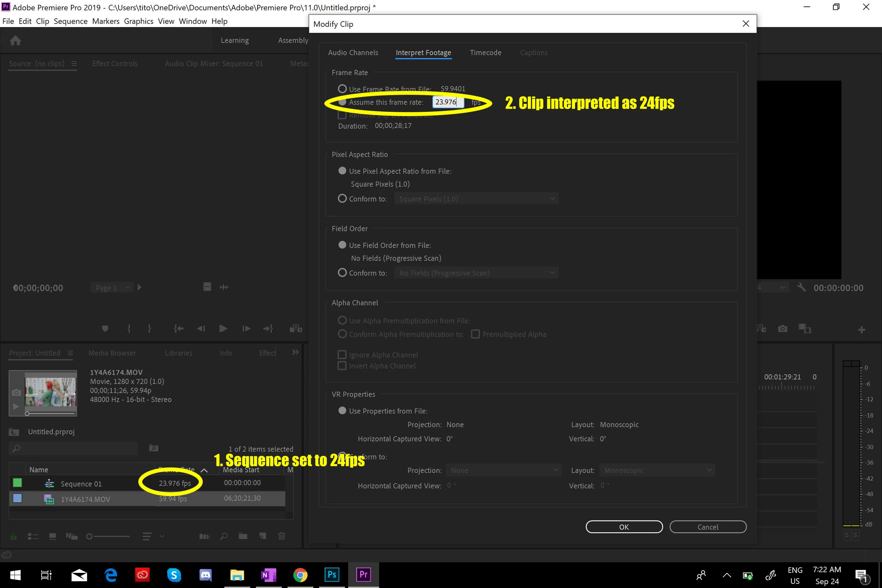Select Conform to under Pixel Aspect Ratio
Viewport: 882px width, 588px height.
342,198
